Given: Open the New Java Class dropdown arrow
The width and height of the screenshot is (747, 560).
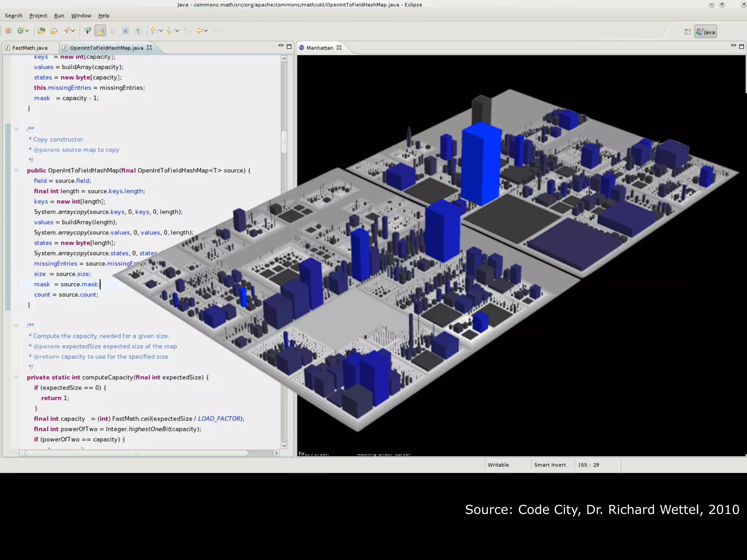Looking at the screenshot, I should [x=27, y=31].
